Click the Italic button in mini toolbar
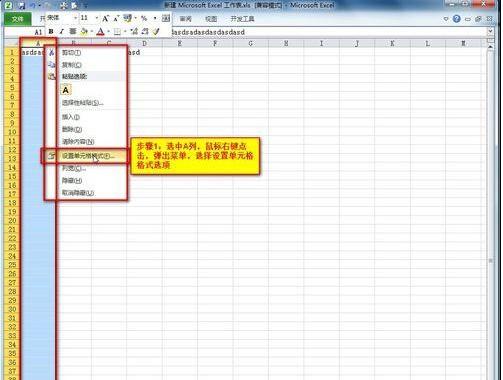This screenshot has width=503, height=380. point(62,31)
